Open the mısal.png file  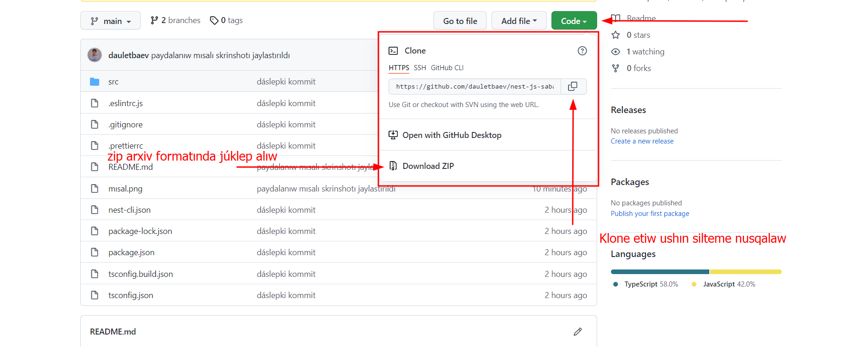126,189
